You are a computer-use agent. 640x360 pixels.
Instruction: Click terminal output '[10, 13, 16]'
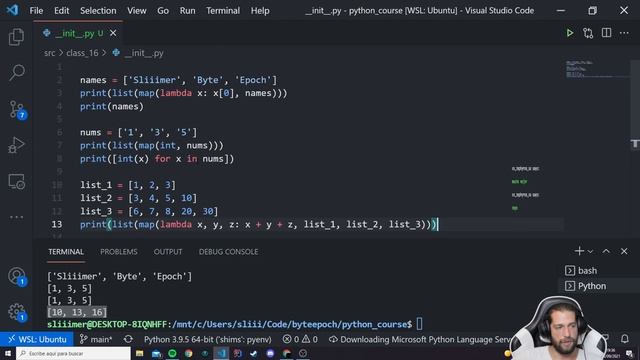coord(77,312)
